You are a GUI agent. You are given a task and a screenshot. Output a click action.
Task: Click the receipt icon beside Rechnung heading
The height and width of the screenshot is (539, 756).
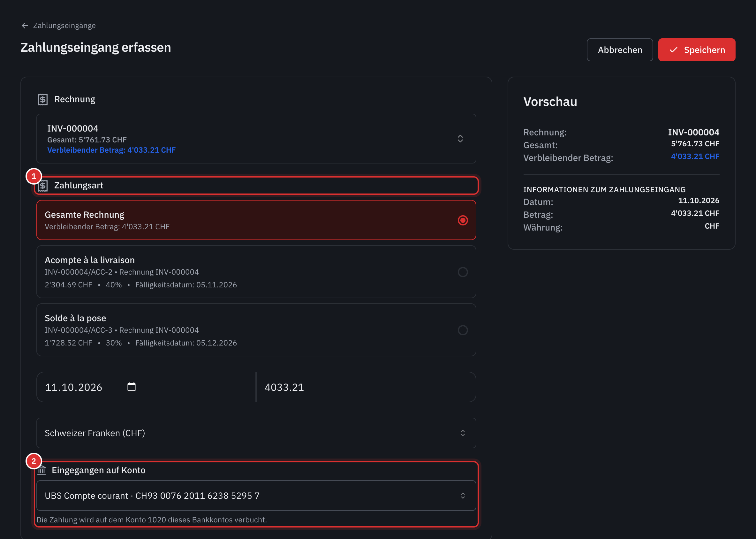43,99
